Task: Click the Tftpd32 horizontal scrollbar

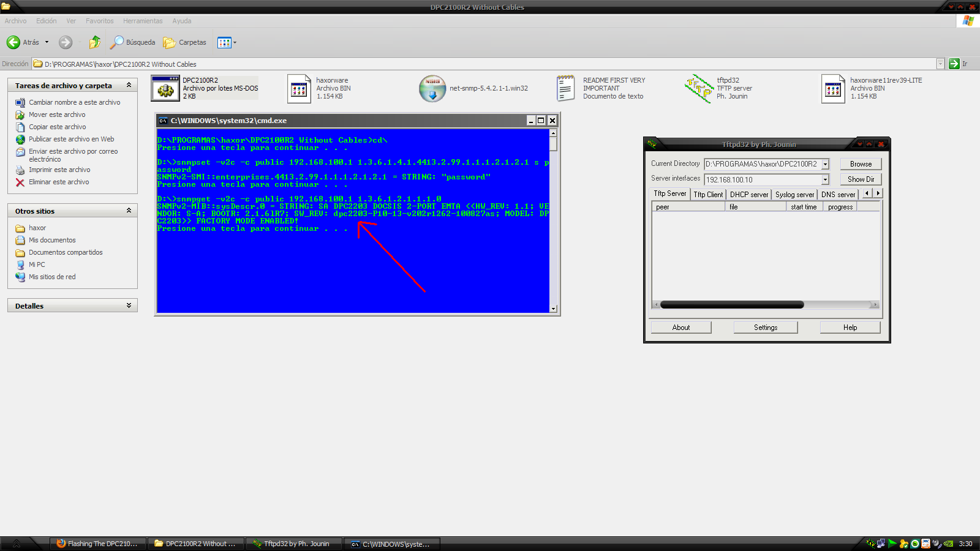Action: click(x=732, y=305)
